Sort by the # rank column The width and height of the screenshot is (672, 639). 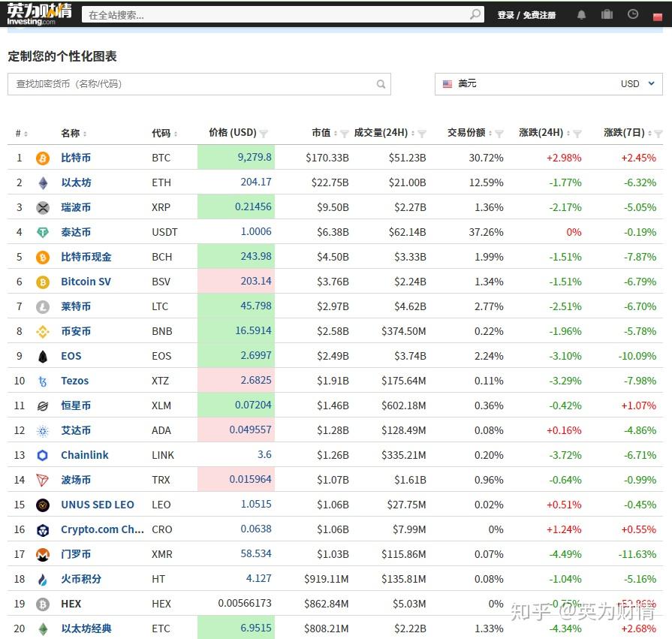click(22, 134)
